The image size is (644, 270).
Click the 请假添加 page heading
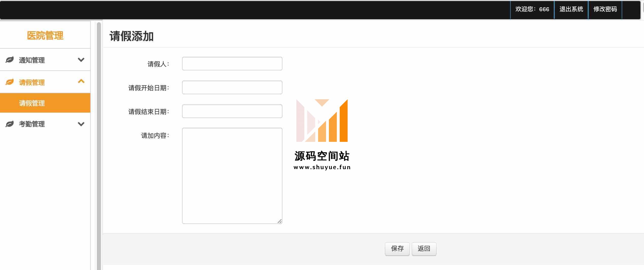(131, 36)
